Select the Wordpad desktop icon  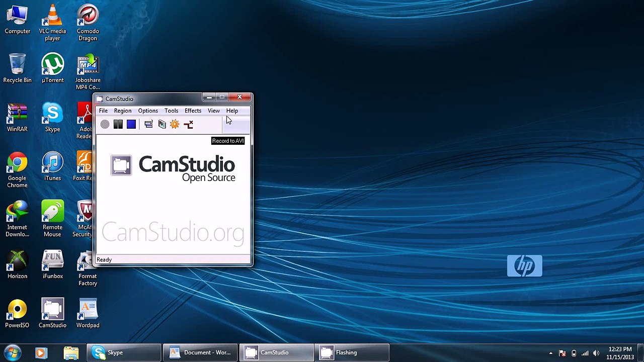(x=88, y=314)
